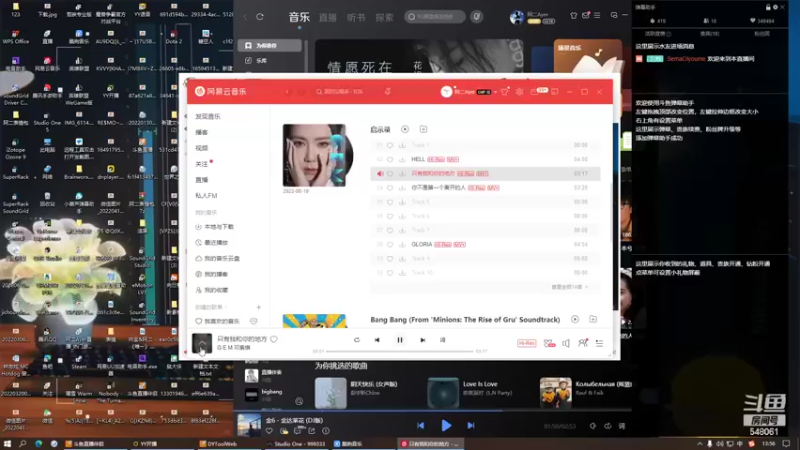
Task: Open 视频 in NetEase sidebar
Action: pyautogui.click(x=202, y=148)
